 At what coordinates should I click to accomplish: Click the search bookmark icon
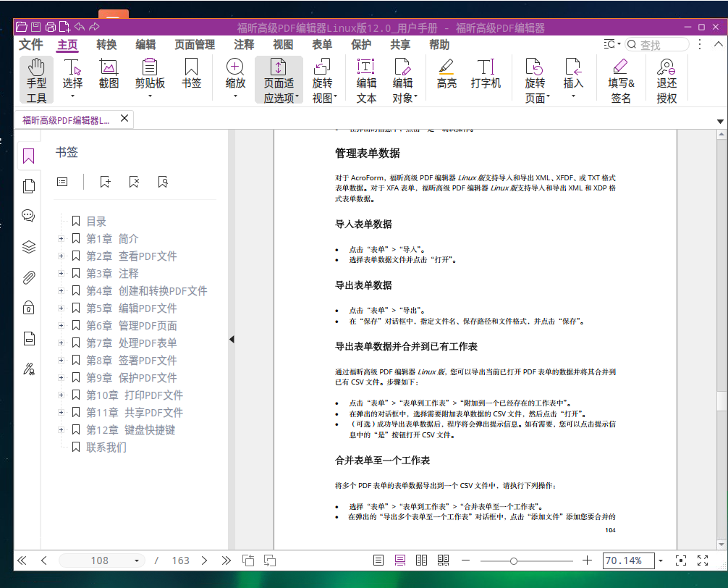coord(163,182)
